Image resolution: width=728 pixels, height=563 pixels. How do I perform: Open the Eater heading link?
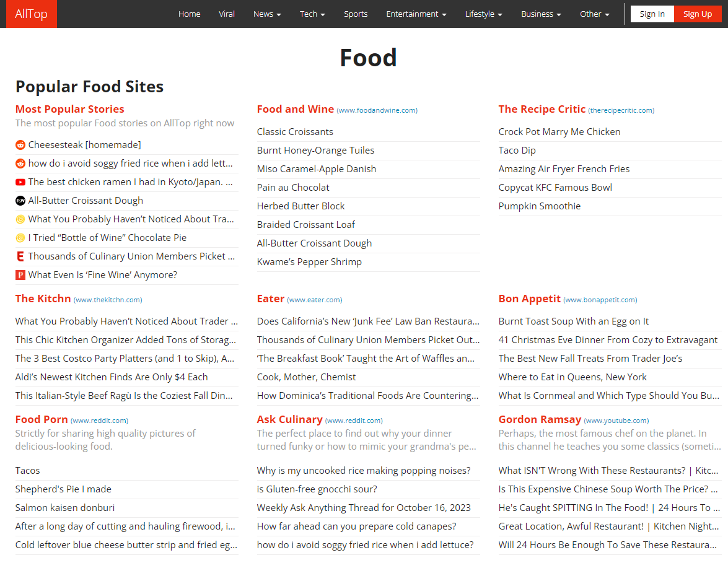[x=271, y=299]
